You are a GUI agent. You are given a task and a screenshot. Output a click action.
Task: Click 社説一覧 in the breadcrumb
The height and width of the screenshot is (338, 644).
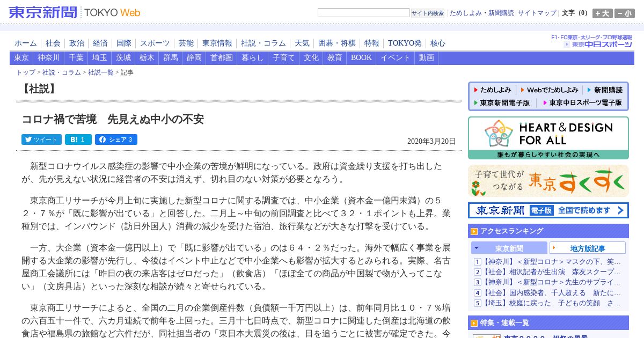100,72
